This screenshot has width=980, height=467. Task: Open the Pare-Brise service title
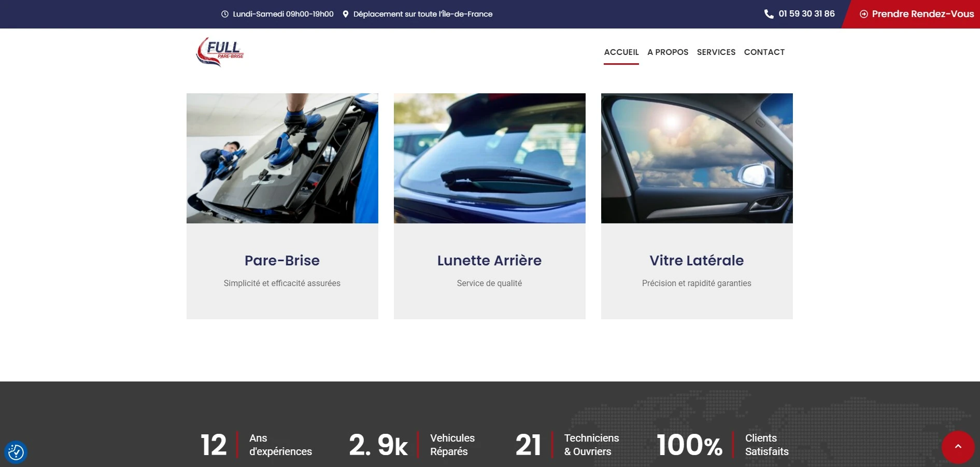[x=282, y=260]
